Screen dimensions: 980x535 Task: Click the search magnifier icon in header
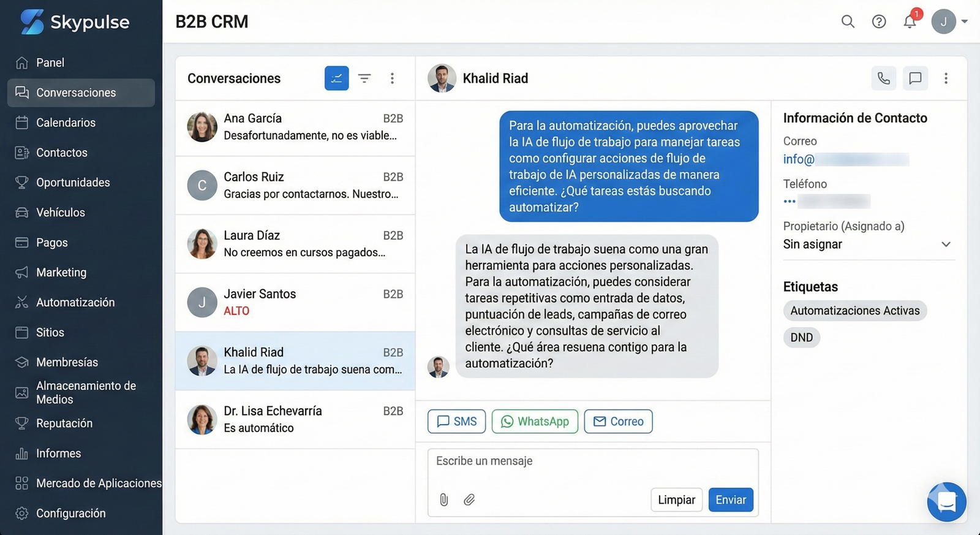tap(848, 21)
